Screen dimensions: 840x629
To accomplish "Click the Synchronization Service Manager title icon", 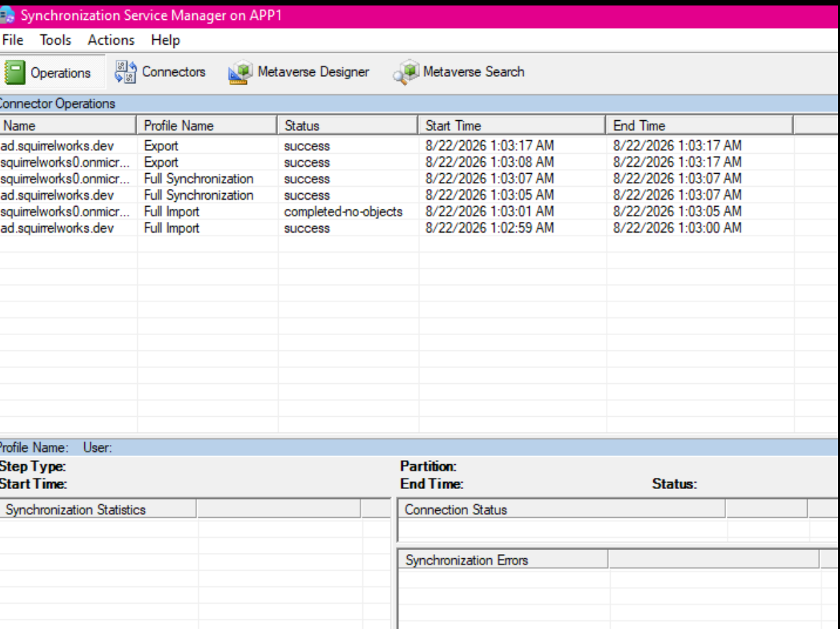I will (7, 16).
